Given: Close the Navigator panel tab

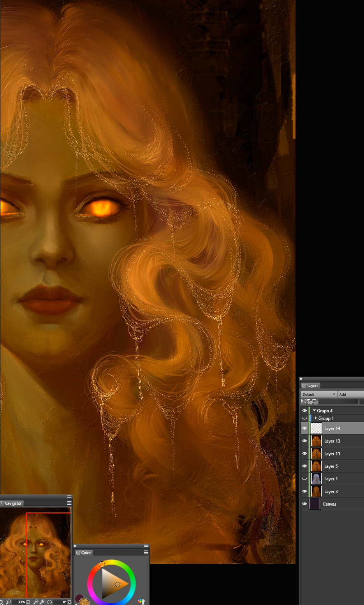Looking at the screenshot, I should [x=2, y=503].
